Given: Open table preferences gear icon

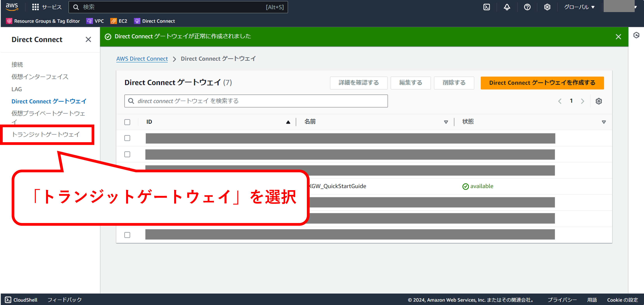Looking at the screenshot, I should (599, 101).
